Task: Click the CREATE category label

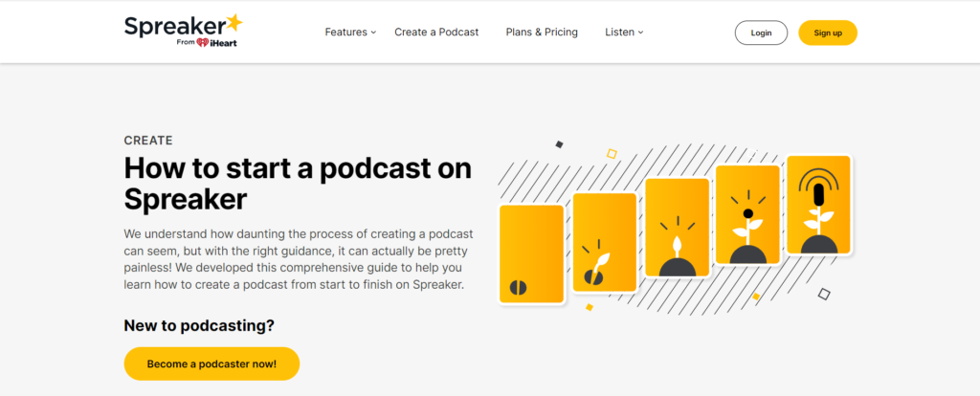Action: 148,141
